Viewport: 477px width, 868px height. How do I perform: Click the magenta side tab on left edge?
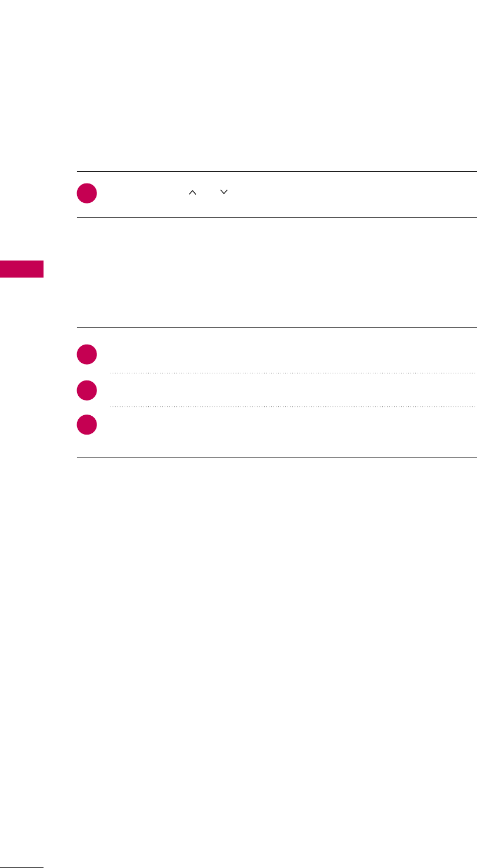pos(22,269)
